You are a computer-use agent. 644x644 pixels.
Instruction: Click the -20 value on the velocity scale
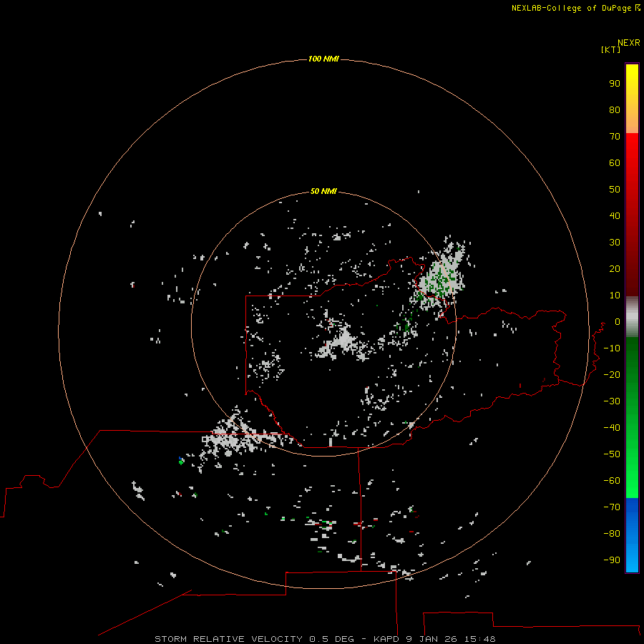pos(612,374)
